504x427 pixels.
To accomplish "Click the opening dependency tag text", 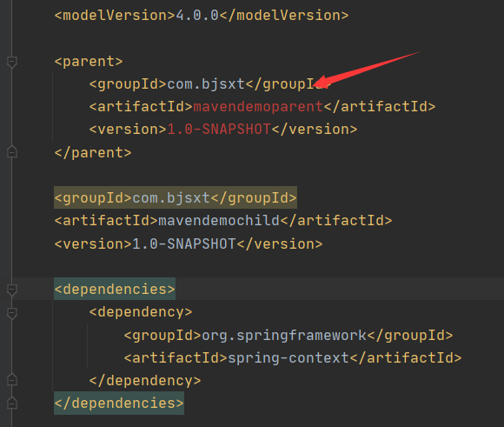I will coord(141,312).
